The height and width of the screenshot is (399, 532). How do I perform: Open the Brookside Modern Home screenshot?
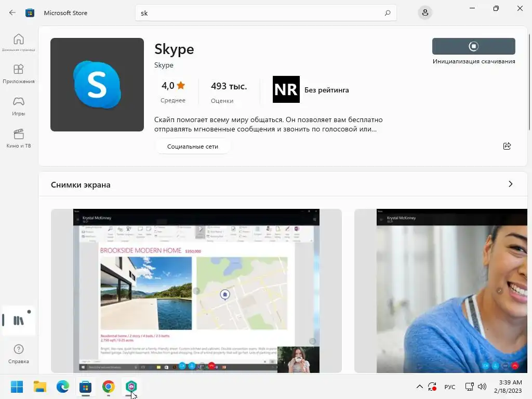click(x=196, y=291)
